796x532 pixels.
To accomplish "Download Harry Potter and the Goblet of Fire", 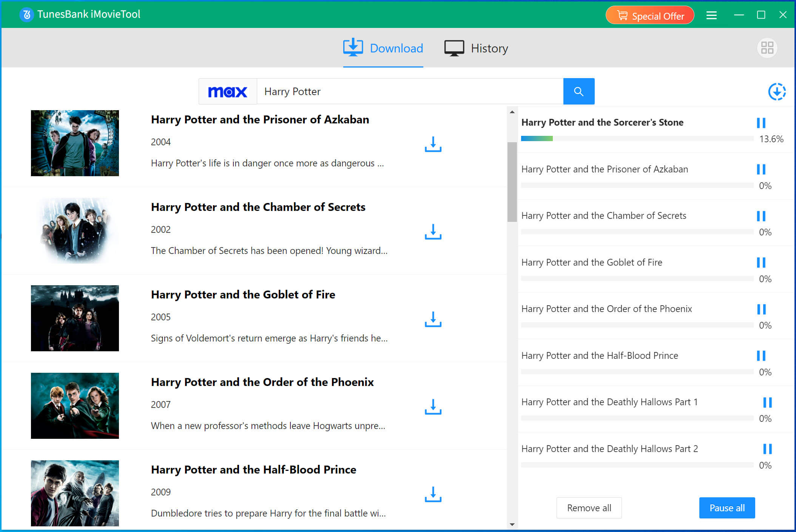I will 433,319.
